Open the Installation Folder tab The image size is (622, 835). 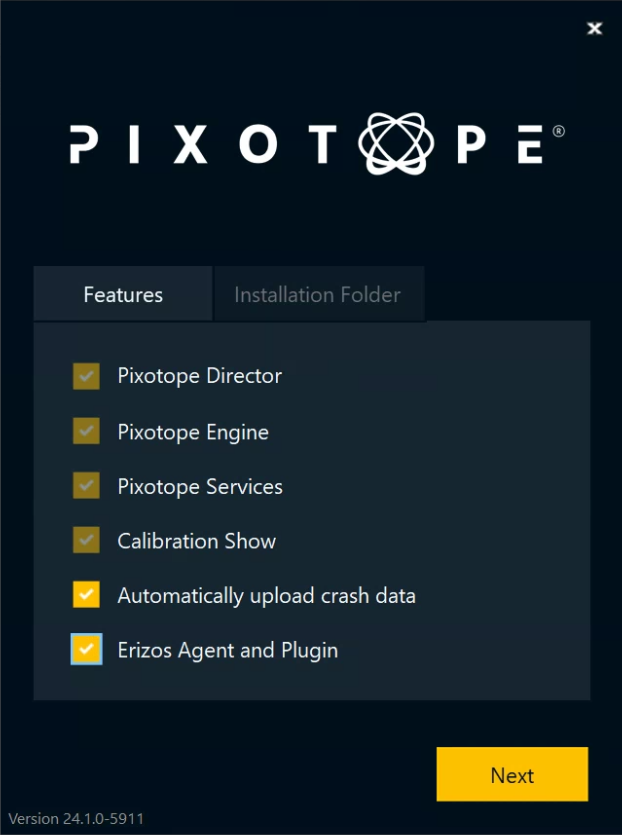[317, 295]
